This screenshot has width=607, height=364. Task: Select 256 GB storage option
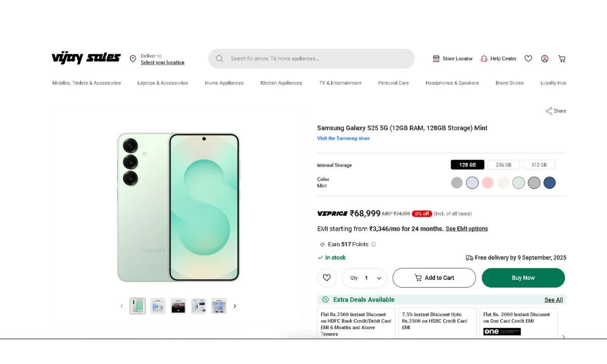(x=503, y=165)
